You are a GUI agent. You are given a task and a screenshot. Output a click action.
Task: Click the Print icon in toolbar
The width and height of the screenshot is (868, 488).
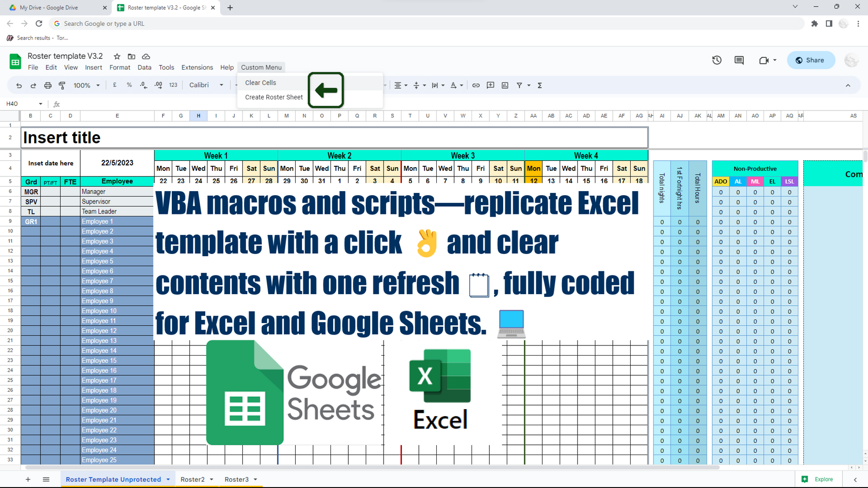48,85
